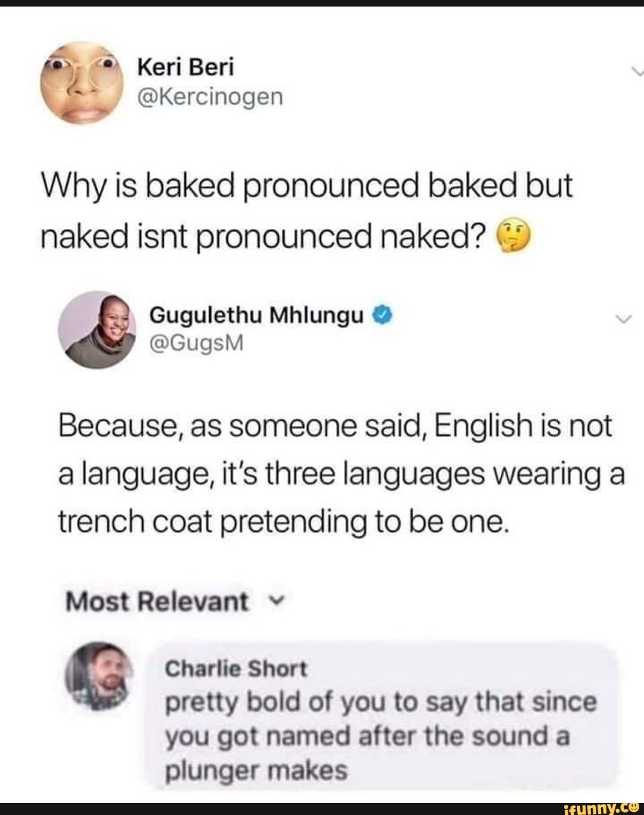Click the Most Relevant label
The image size is (644, 815).
point(156,601)
